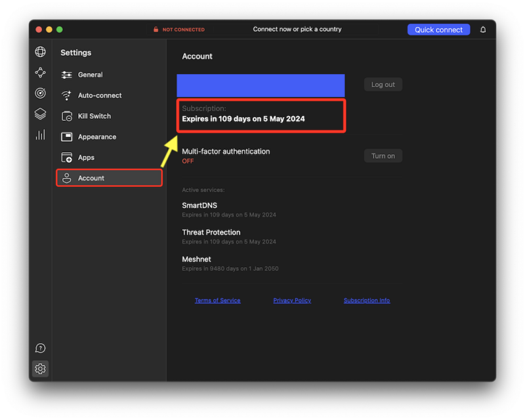Viewport: 525px width, 420px height.
Task: Click the Log out button
Action: (x=383, y=85)
